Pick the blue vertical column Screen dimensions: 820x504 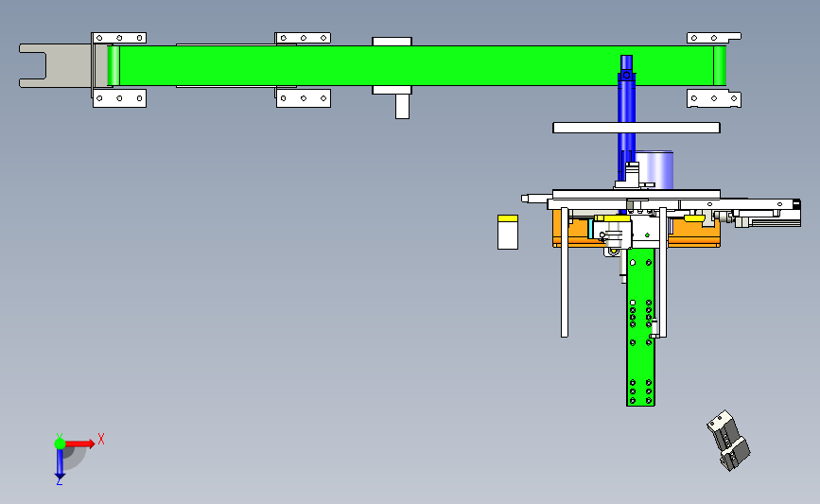[626, 120]
